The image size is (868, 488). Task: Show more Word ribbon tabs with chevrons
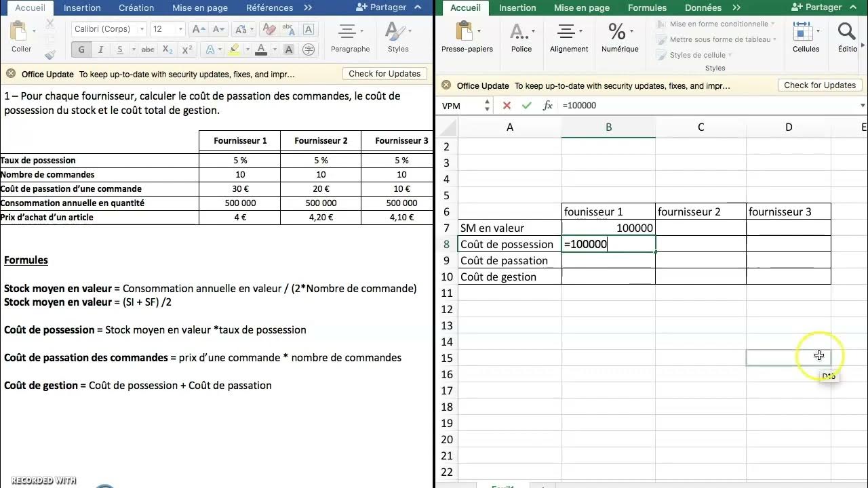click(308, 7)
